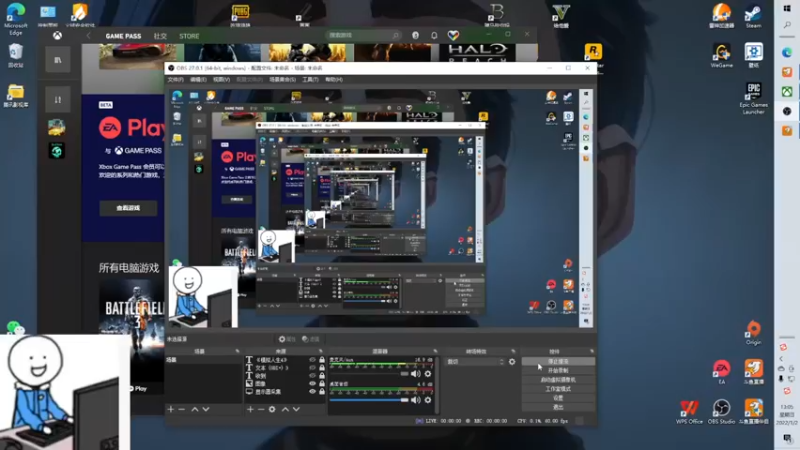Open the scene transition type dropdown
Viewport: 800px width, 450px height.
475,362
